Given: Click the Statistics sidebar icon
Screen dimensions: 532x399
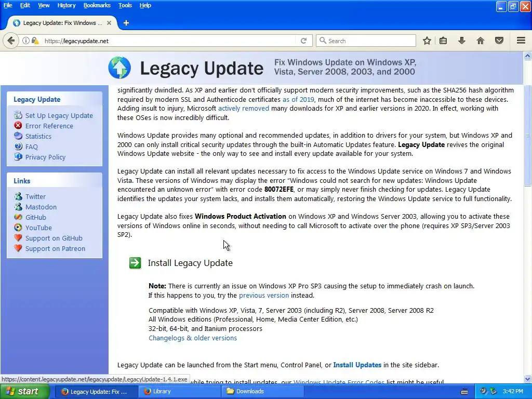Looking at the screenshot, I should pos(18,136).
